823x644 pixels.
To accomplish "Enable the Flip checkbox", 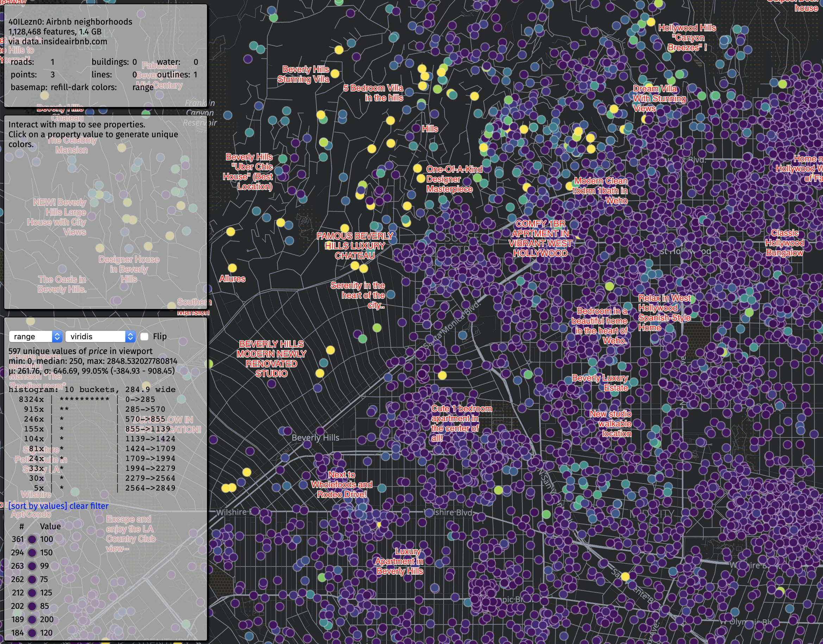I will [x=144, y=336].
